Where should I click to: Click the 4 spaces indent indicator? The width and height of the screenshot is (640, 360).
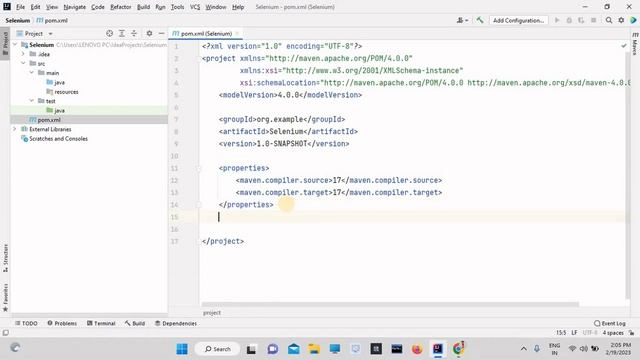pos(613,333)
